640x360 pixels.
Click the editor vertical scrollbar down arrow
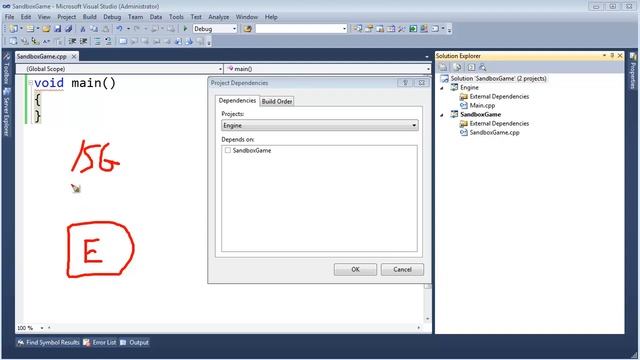pos(428,319)
